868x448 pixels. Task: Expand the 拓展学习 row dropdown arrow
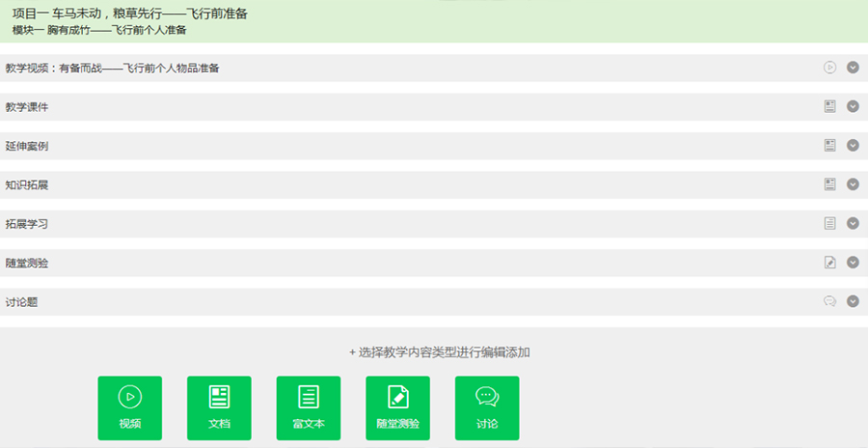click(x=853, y=223)
